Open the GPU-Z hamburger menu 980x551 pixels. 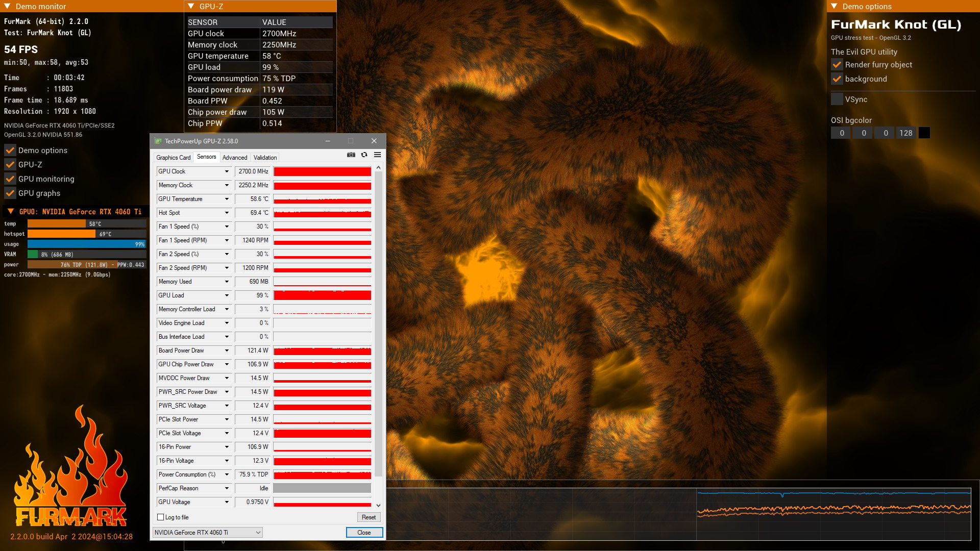377,155
